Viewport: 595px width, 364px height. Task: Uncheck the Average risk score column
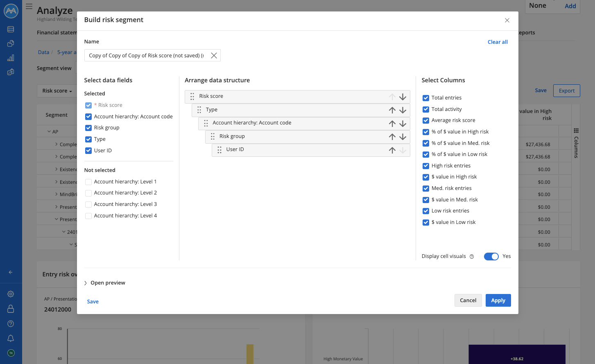pyautogui.click(x=426, y=120)
